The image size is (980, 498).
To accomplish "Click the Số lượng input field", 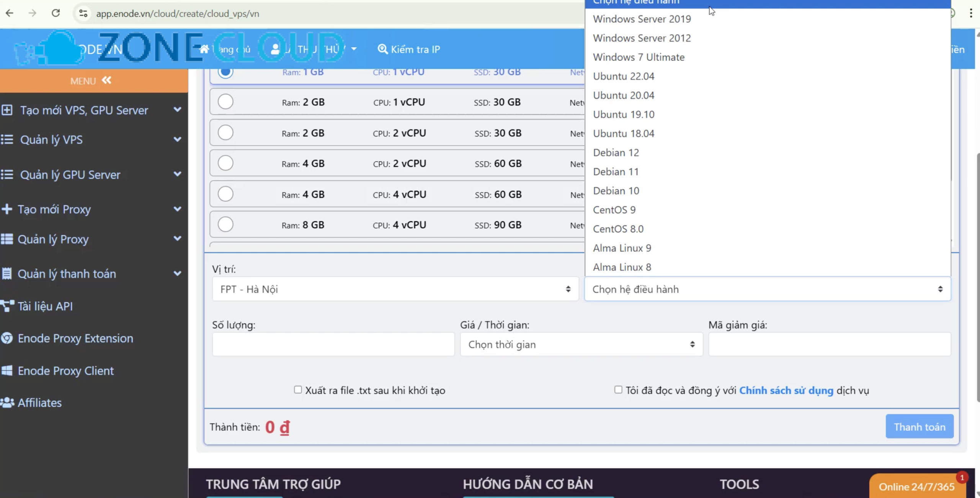I will [x=333, y=344].
